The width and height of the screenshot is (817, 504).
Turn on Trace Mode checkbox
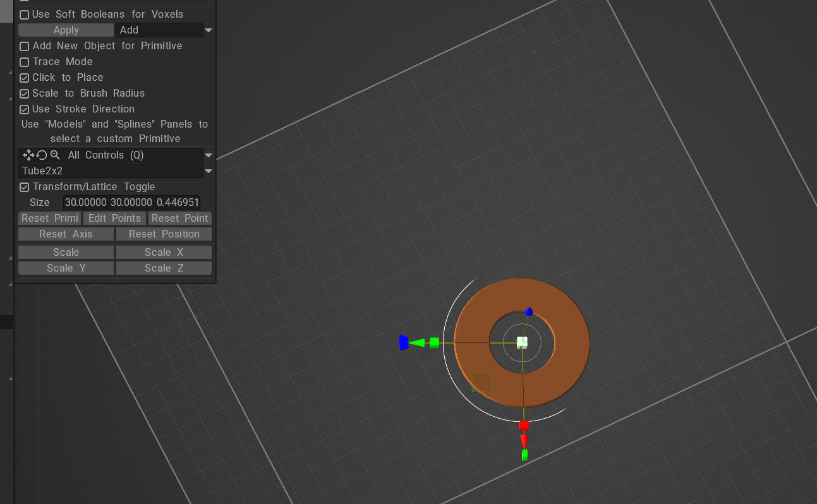[25, 62]
